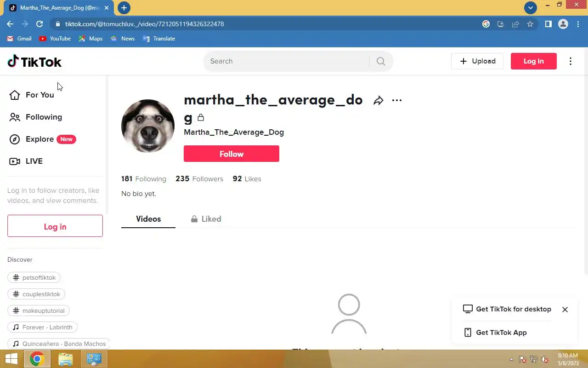View the 181 Following count
Viewport: 588px width, 368px height.
(x=144, y=179)
